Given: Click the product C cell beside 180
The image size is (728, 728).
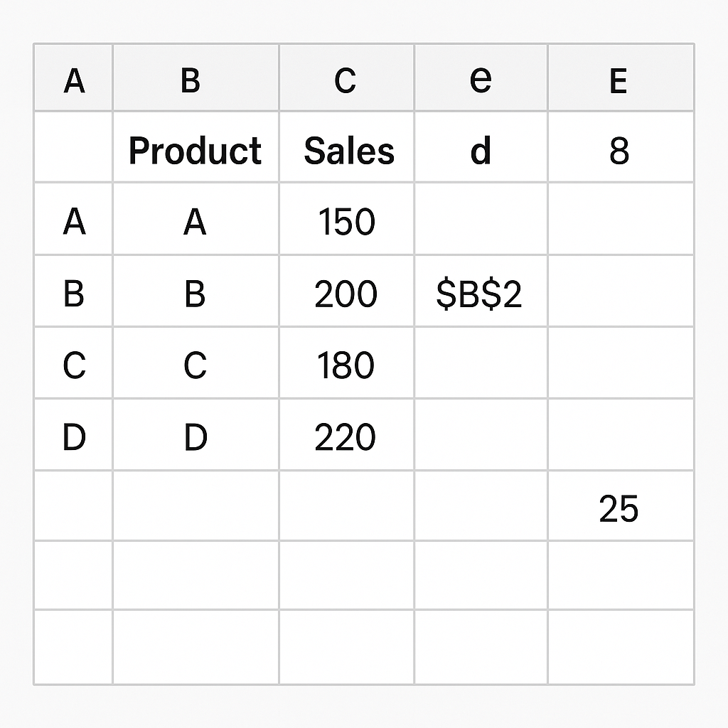Looking at the screenshot, I should coord(196,363).
